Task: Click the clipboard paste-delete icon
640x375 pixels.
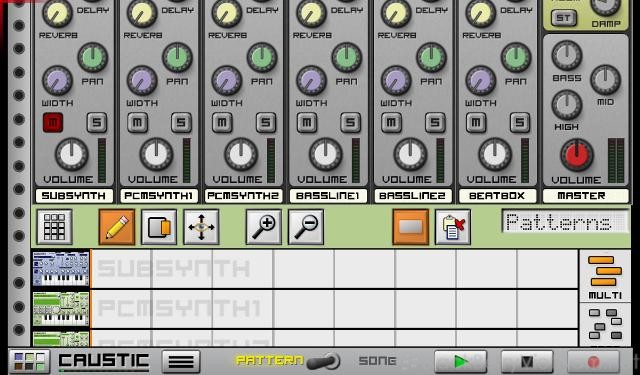Action: click(x=453, y=227)
